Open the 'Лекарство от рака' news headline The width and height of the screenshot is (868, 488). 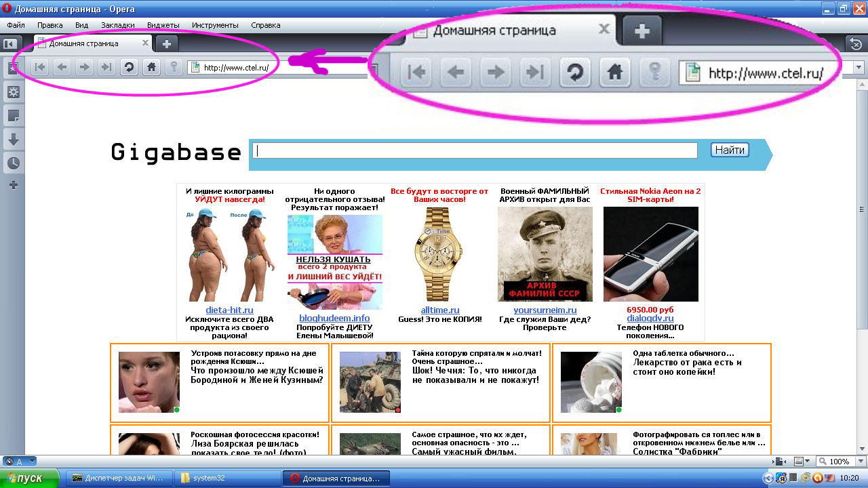687,367
